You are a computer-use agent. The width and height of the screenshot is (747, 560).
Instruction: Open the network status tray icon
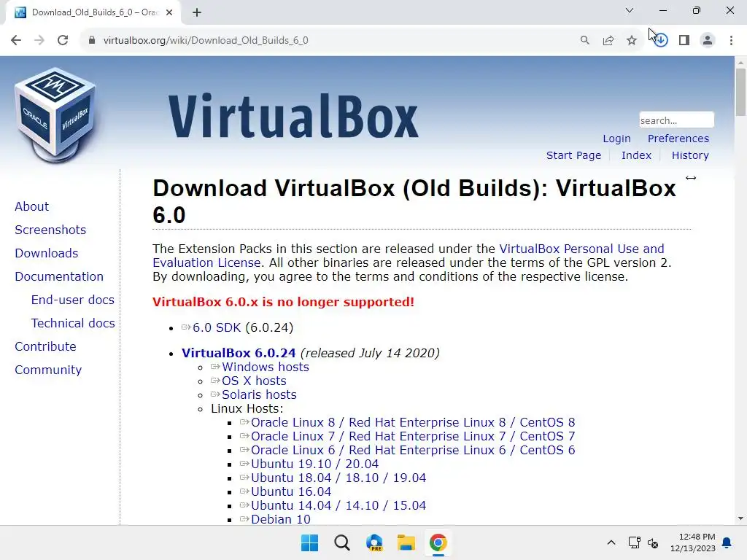coord(634,542)
